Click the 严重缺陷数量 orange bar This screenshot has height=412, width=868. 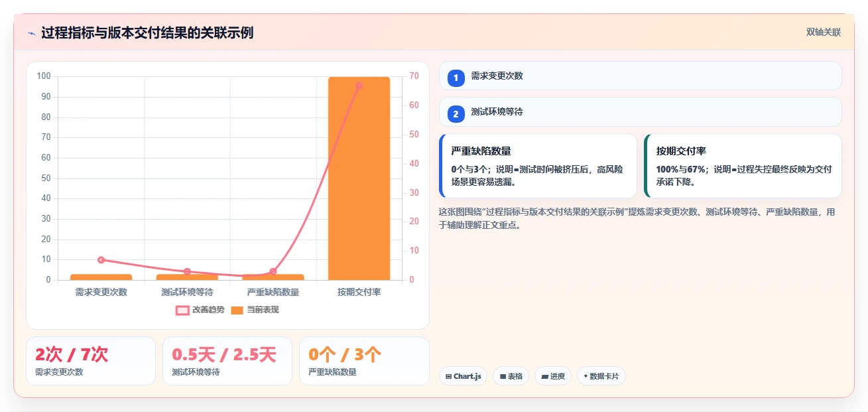point(273,277)
